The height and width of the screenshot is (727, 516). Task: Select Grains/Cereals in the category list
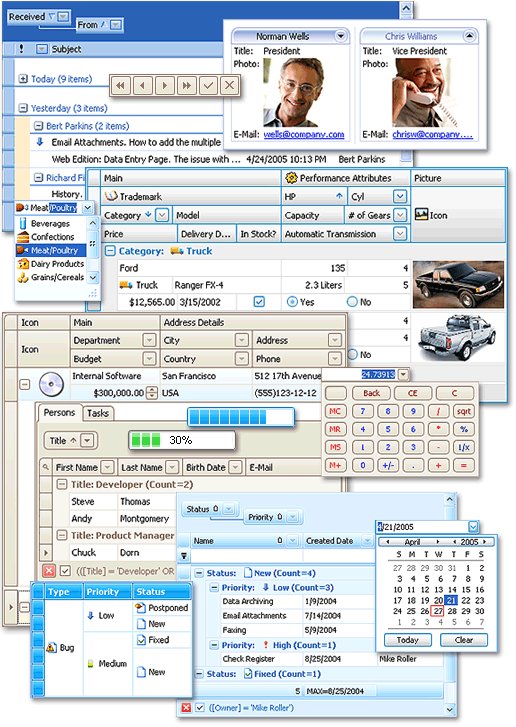point(52,277)
